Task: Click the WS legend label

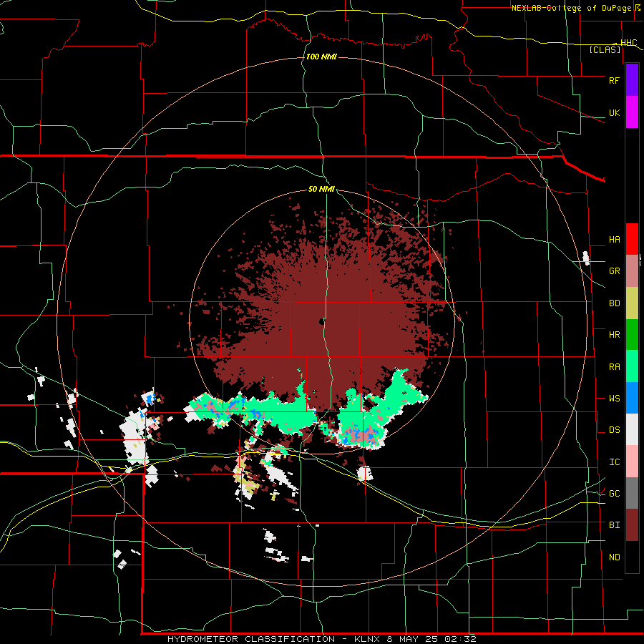Action: pos(614,399)
